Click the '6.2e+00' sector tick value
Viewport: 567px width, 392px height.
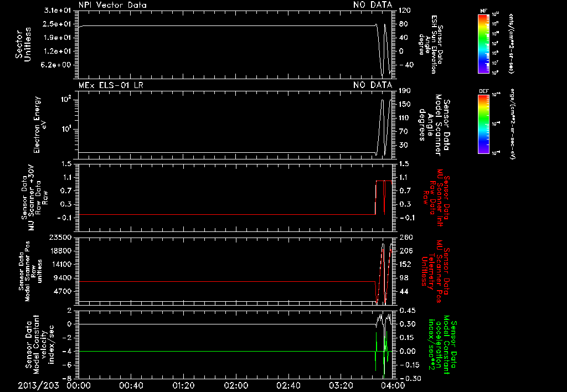(x=56, y=65)
